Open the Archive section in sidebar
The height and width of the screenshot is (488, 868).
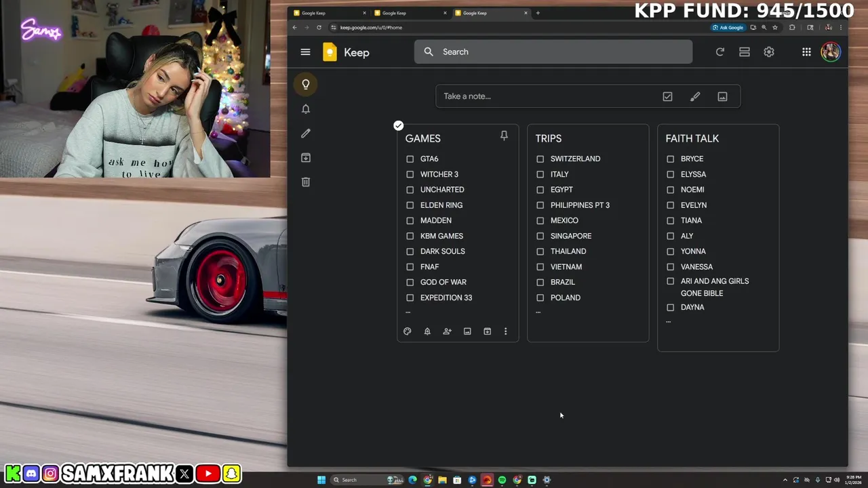point(306,158)
